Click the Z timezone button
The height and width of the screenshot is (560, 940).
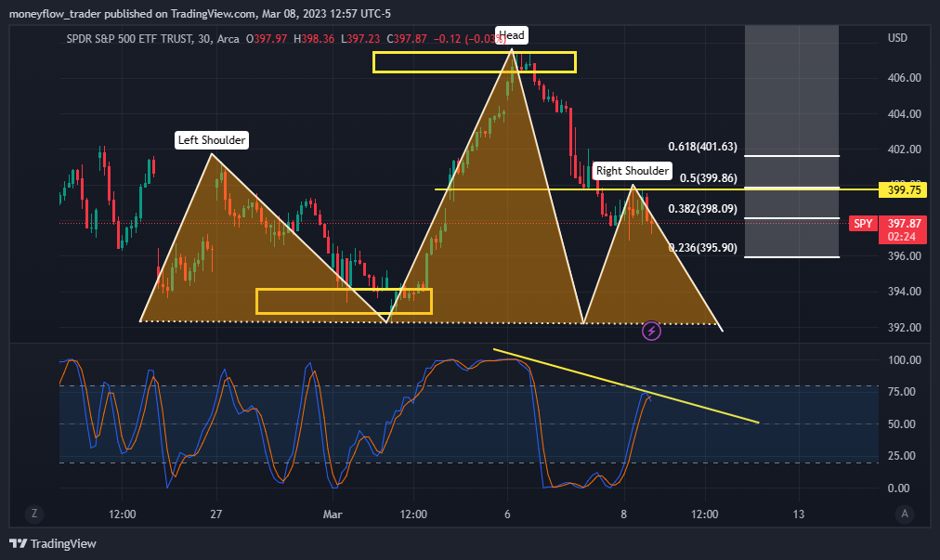[x=34, y=514]
